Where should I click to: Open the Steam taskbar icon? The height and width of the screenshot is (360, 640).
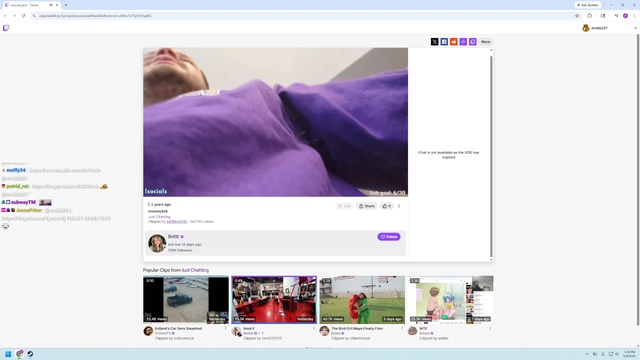tap(30, 354)
